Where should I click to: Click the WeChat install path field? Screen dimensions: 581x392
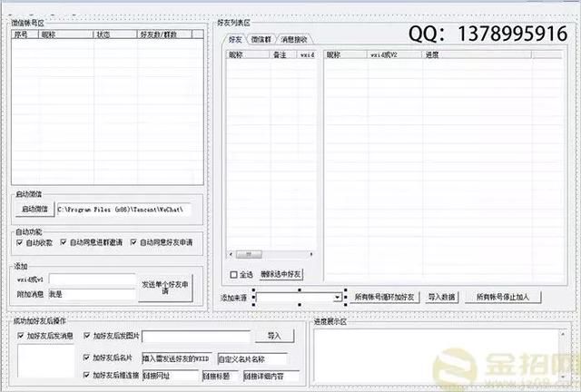(x=123, y=210)
